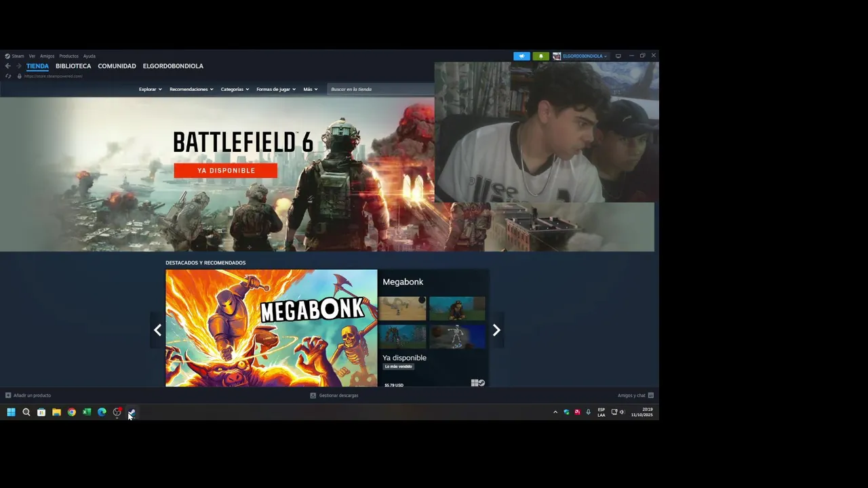This screenshot has height=488, width=868.
Task: Open Amigos y chat
Action: point(635,395)
